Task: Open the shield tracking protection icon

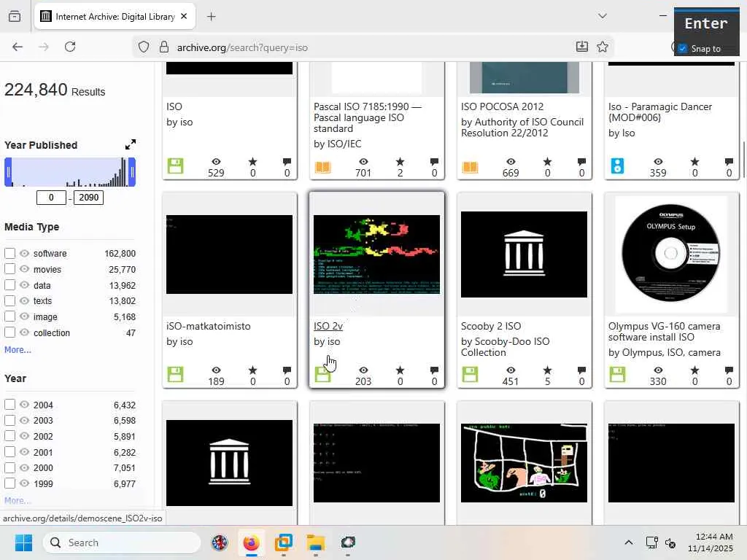Action: pos(144,47)
